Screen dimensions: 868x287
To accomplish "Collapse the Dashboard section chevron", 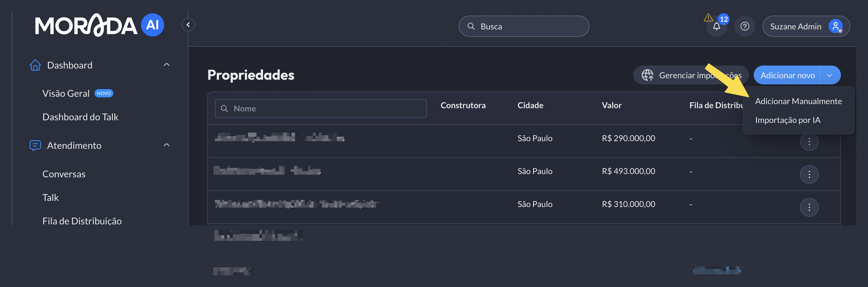I will pyautogui.click(x=166, y=65).
